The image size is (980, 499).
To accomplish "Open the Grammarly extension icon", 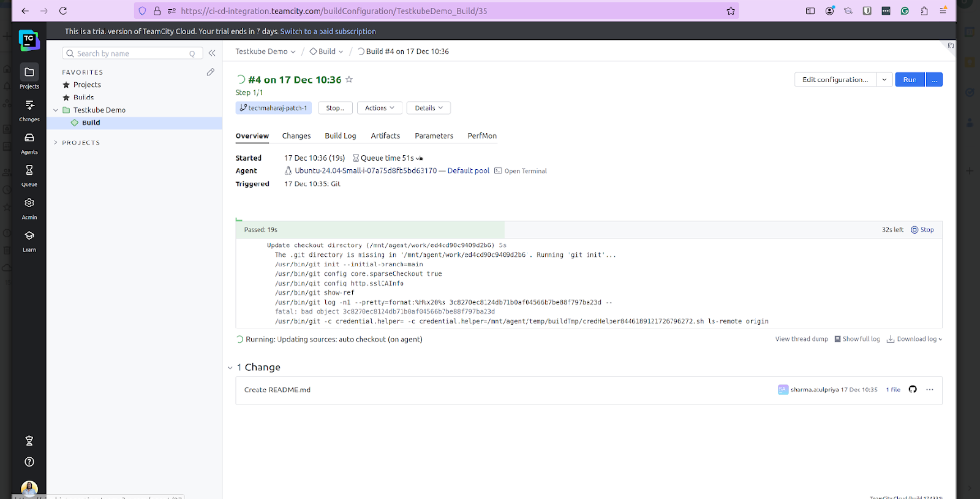I will [x=905, y=11].
